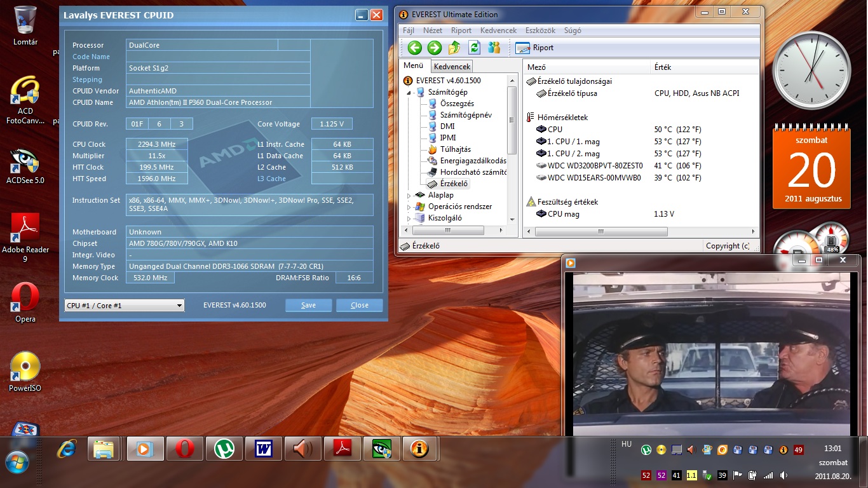Open the Riport menu in the menu bar
This screenshot has height=488, width=868.
tap(461, 30)
